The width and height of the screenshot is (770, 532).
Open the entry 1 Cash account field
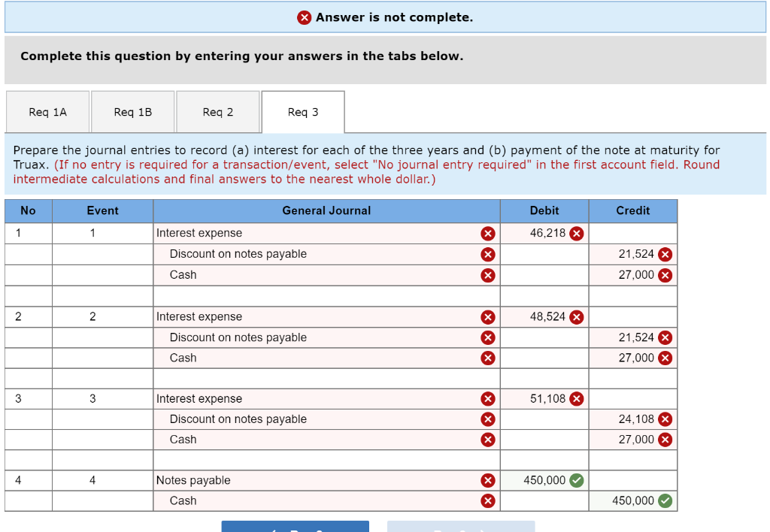(326, 275)
